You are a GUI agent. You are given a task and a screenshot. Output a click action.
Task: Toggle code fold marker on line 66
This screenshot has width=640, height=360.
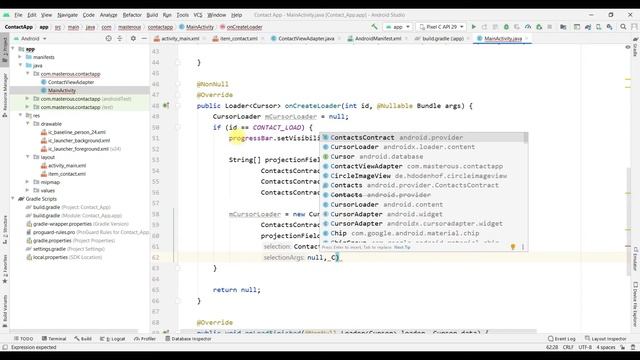coord(178,301)
